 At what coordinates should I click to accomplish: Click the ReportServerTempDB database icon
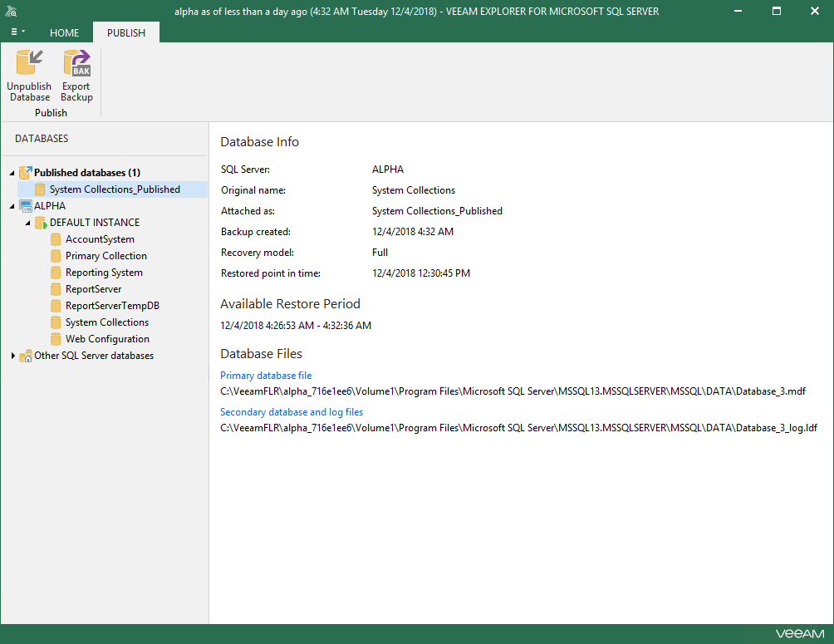(56, 306)
